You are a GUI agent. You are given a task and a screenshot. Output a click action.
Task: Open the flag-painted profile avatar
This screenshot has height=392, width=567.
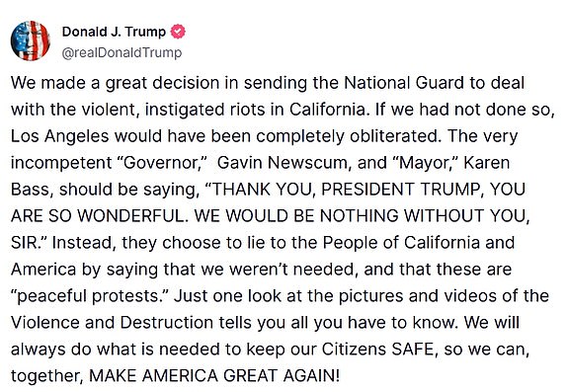point(31,40)
